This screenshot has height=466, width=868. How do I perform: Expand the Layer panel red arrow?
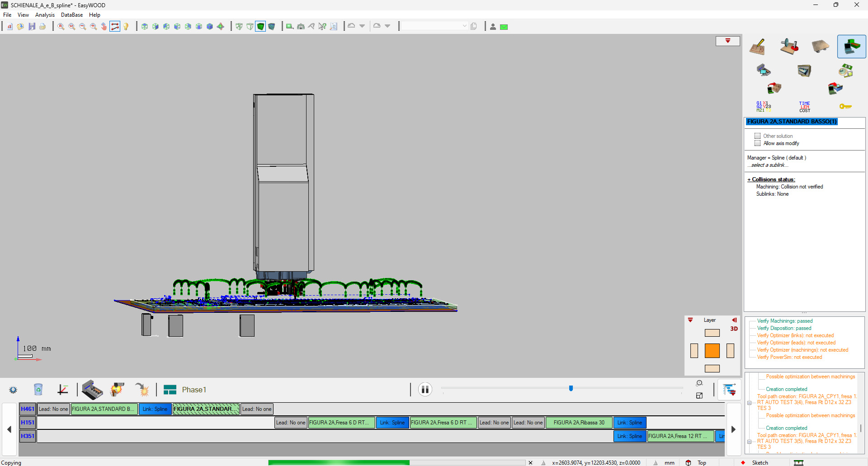point(690,320)
